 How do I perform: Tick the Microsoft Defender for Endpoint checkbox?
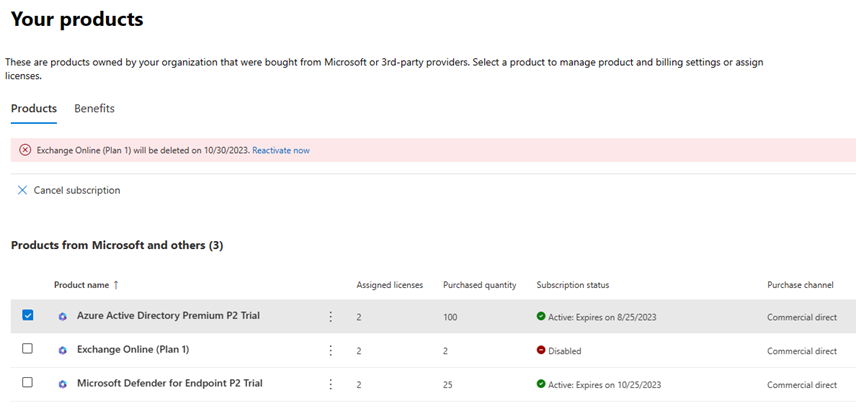point(27,382)
